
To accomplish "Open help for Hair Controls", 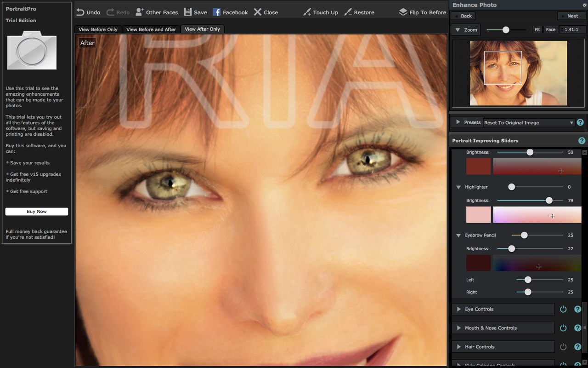I will (578, 347).
